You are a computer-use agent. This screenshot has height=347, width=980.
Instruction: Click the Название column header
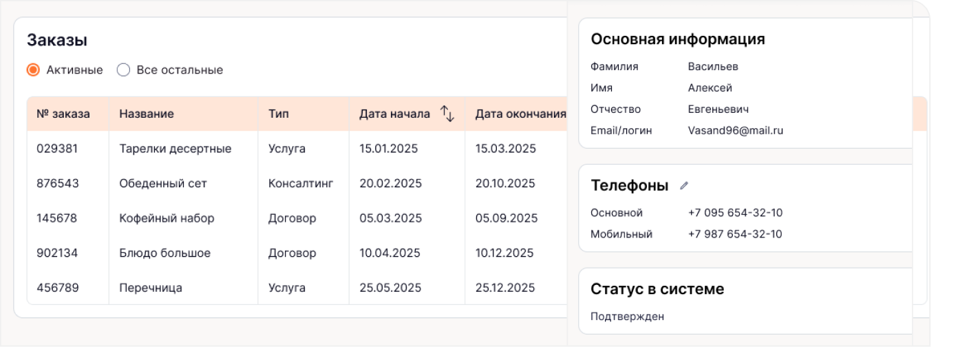[x=147, y=114]
